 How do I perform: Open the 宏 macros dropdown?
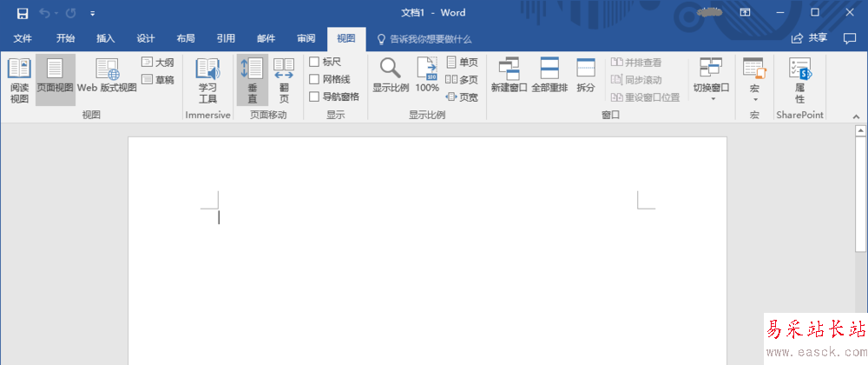pyautogui.click(x=754, y=80)
